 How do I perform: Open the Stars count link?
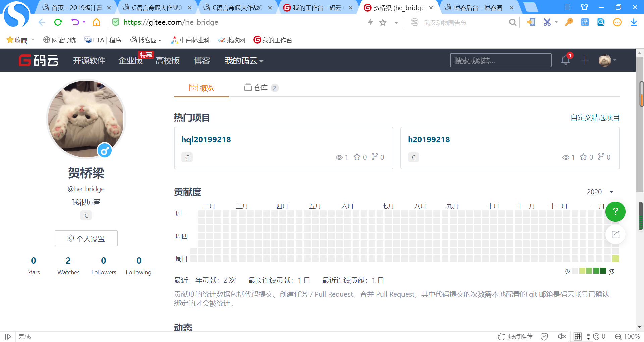tap(34, 266)
